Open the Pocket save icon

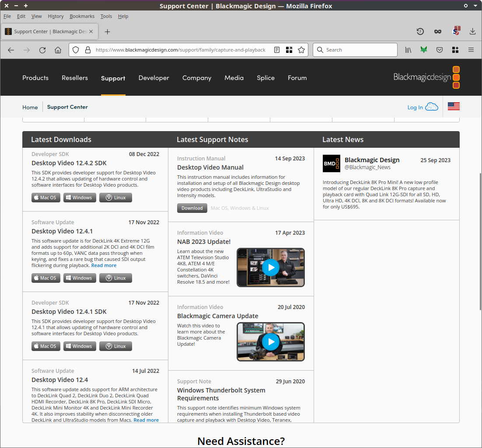pyautogui.click(x=440, y=50)
